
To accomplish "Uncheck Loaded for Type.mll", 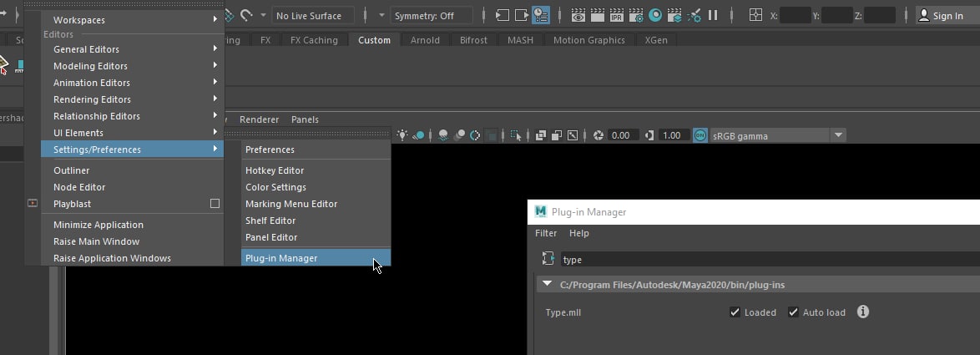I will [735, 312].
